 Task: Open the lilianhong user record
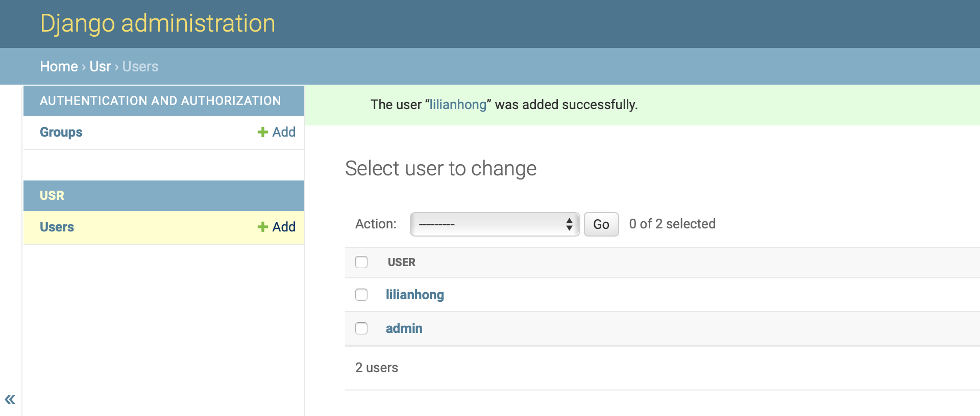[414, 295]
